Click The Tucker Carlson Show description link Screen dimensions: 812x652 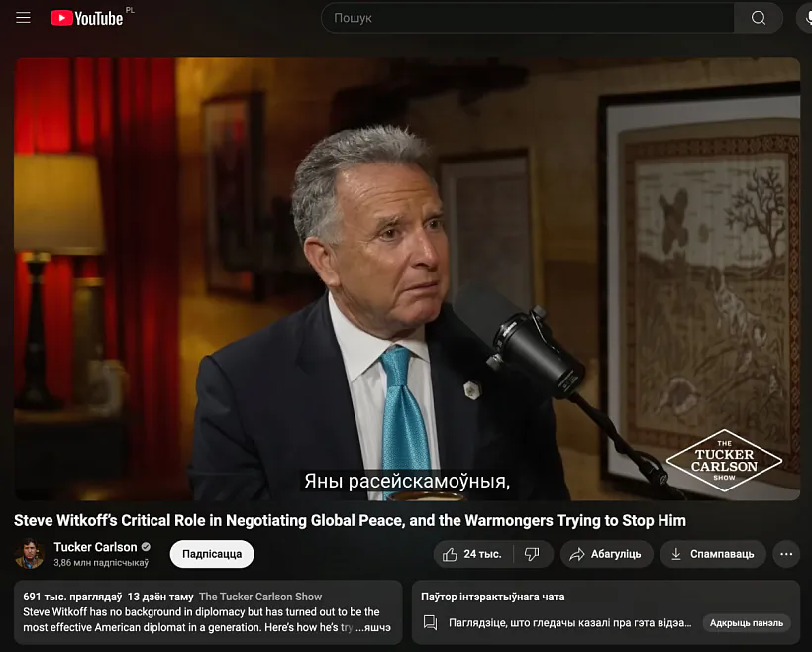coord(260,597)
